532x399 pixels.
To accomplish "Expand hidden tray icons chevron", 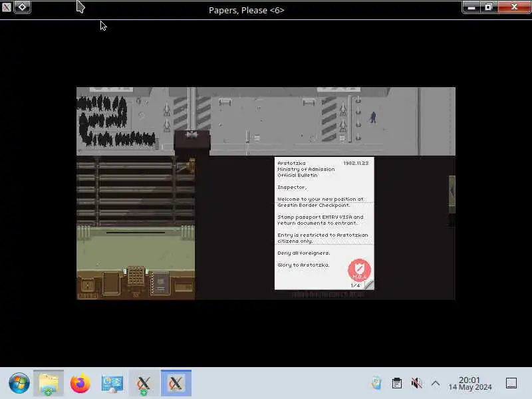I will 436,384.
